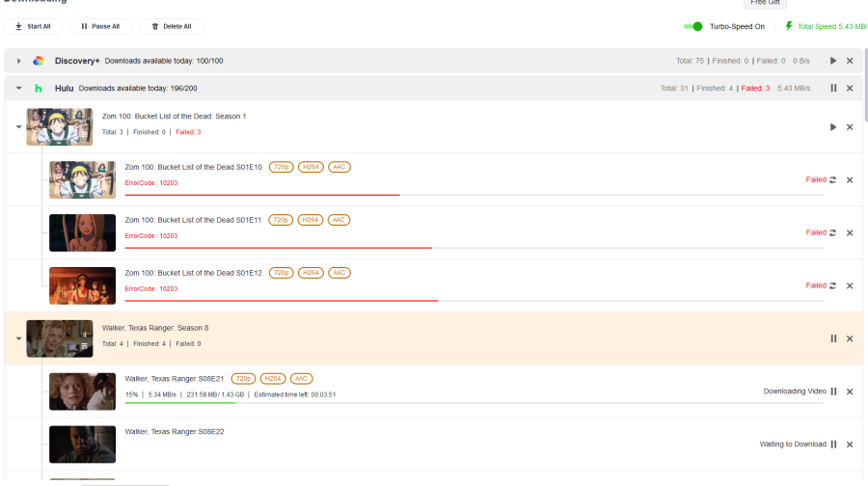Retry the failed Zom 100 S01E10 download
The image size is (868, 486).
(x=833, y=179)
